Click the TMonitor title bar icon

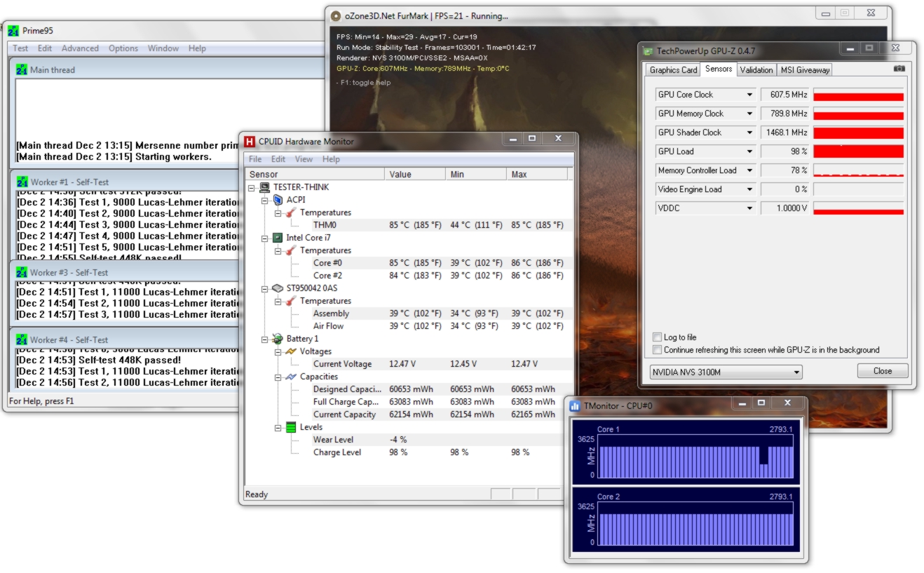(575, 406)
